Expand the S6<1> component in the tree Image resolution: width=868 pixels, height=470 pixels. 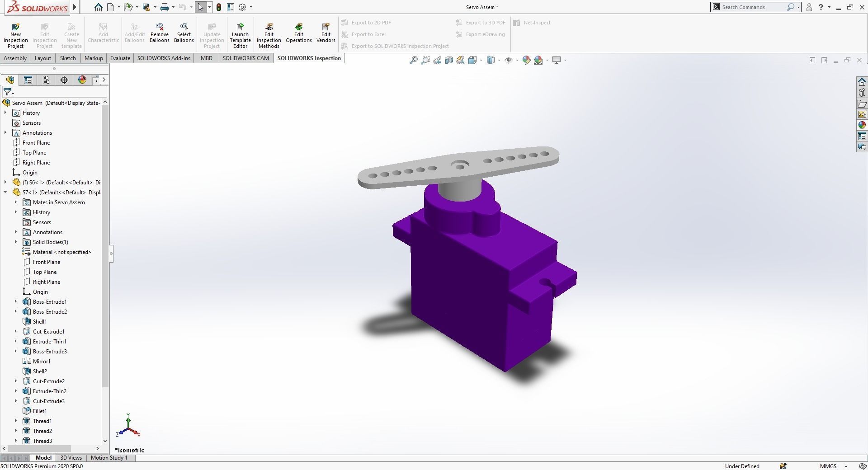click(5, 182)
